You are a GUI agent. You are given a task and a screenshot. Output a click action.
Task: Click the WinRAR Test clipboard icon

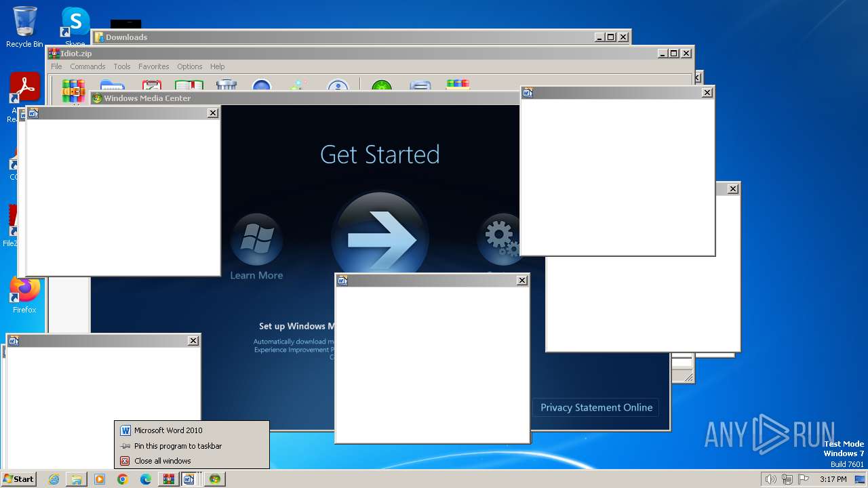click(x=151, y=85)
